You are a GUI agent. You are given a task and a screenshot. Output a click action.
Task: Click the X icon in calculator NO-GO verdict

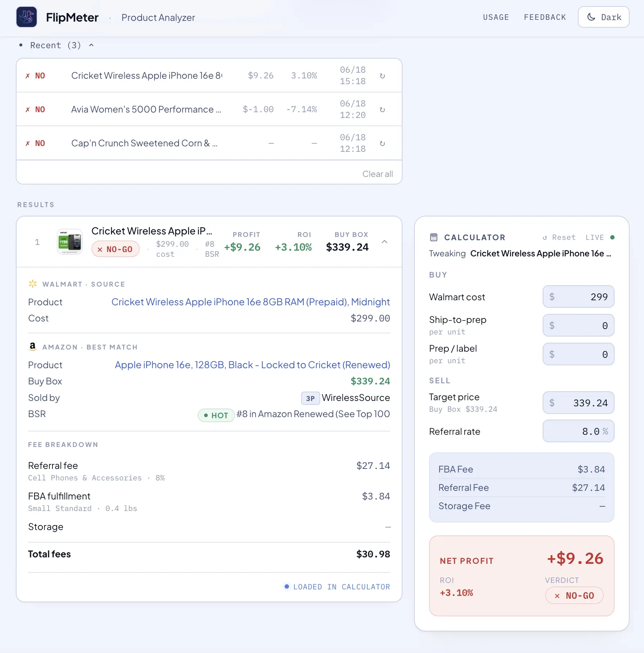(x=557, y=596)
